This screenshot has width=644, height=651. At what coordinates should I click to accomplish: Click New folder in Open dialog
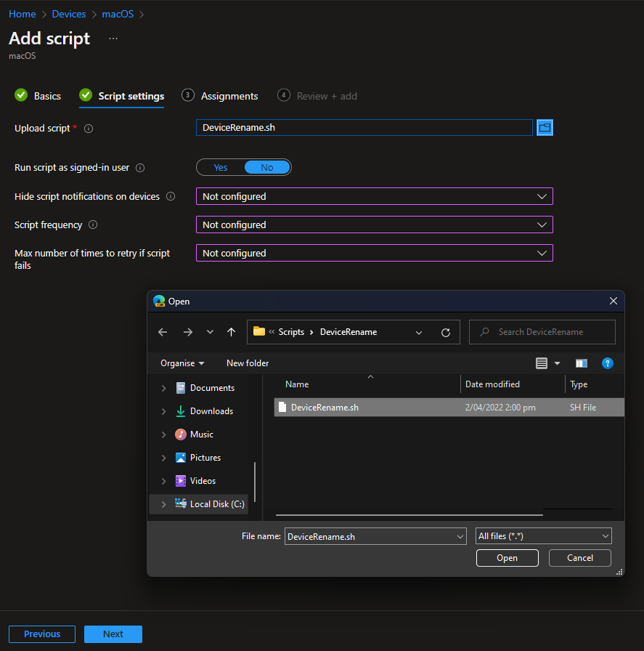[x=248, y=363]
